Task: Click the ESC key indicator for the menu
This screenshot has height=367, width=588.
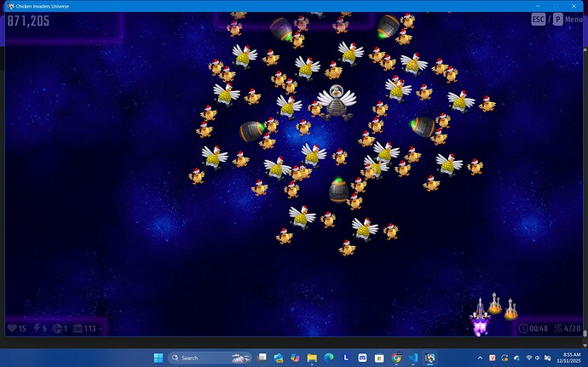Action: coord(538,20)
